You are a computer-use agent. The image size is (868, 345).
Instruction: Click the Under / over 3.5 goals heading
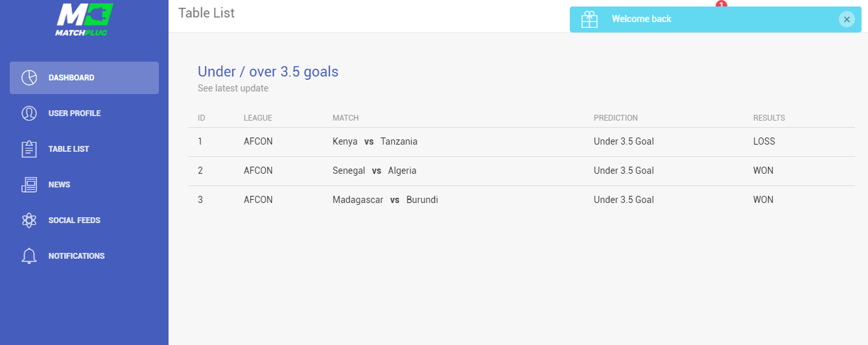[x=268, y=71]
